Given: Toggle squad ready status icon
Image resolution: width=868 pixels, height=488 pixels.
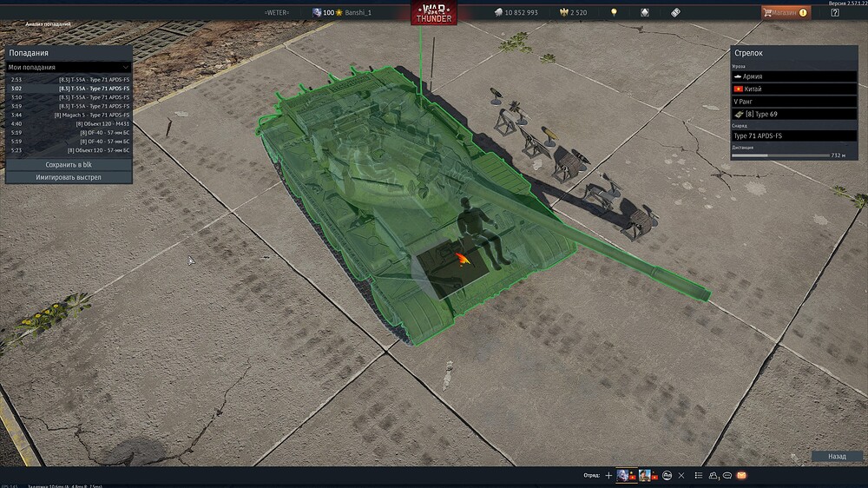Looking at the screenshot, I should [667, 475].
